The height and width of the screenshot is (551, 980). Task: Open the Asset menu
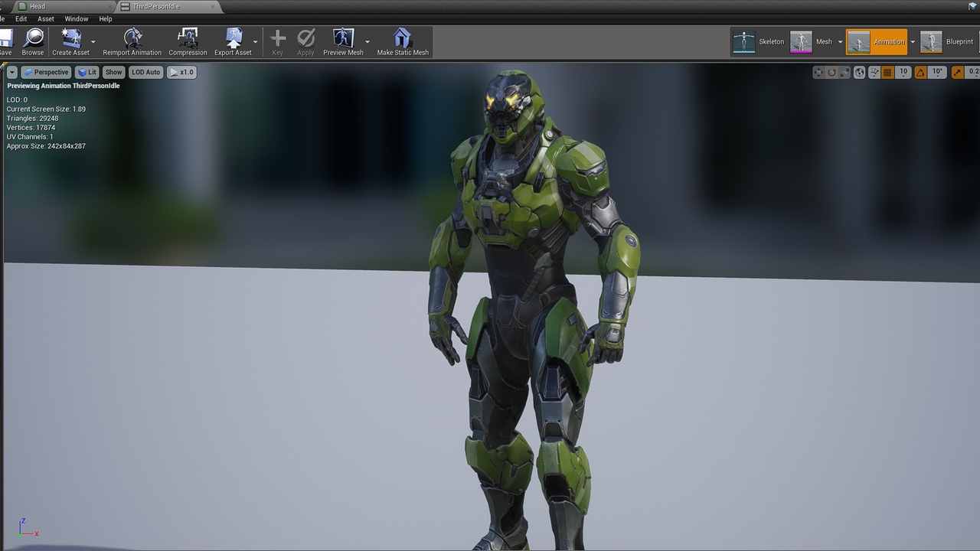(46, 18)
